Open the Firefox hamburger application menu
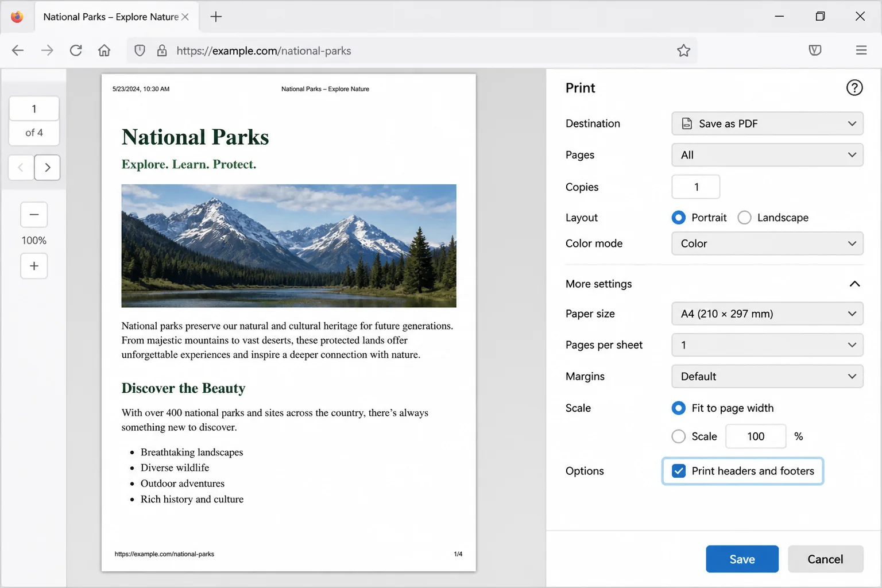The image size is (882, 588). [861, 51]
